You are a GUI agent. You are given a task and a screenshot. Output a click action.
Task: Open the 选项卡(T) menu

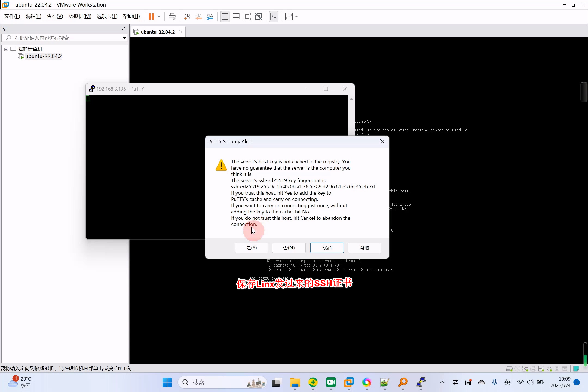(107, 16)
